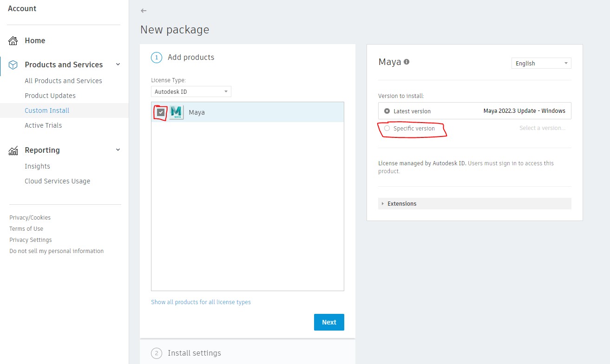Open the Privacy/Cookies link
This screenshot has height=364, width=610.
click(30, 218)
